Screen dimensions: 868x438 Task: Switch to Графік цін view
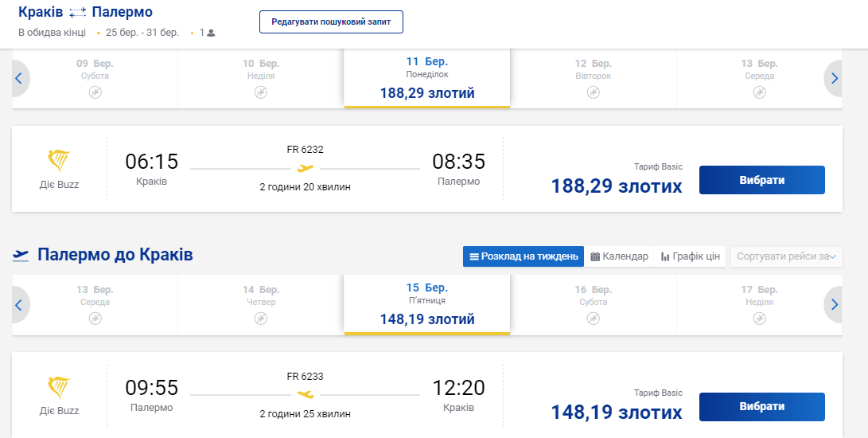[x=690, y=256]
